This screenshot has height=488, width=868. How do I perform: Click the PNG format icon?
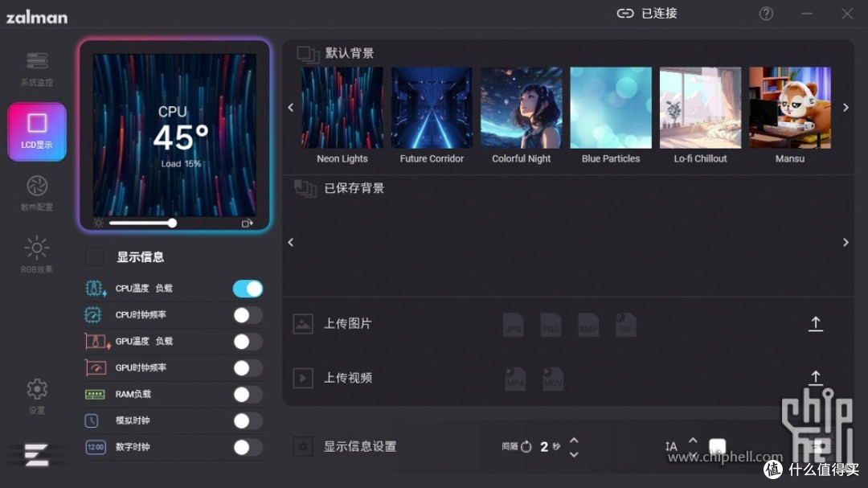pos(551,325)
